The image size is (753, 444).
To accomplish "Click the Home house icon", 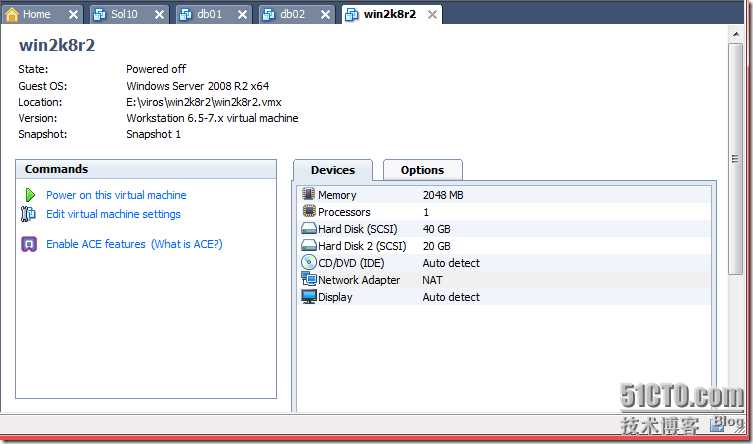I will point(12,14).
